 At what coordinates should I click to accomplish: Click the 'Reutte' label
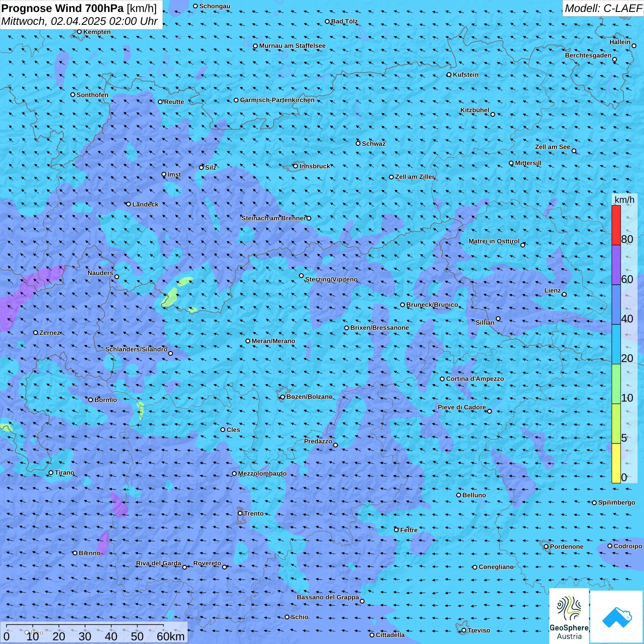click(174, 102)
